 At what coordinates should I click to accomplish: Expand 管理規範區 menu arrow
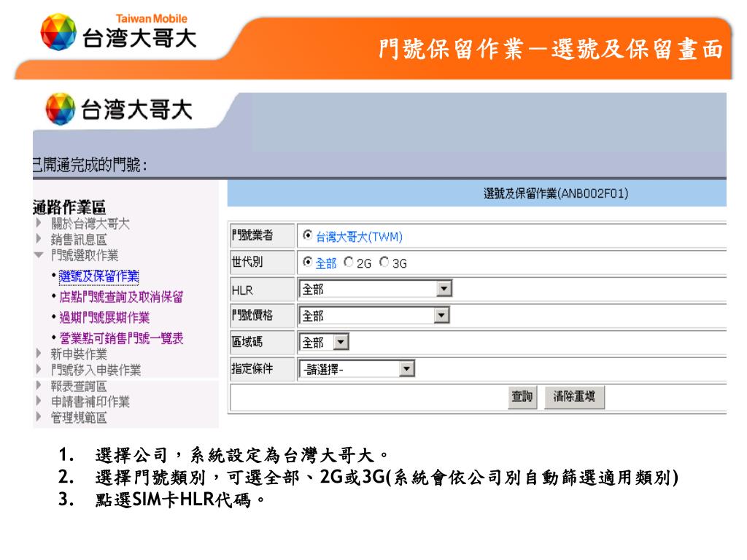click(39, 417)
